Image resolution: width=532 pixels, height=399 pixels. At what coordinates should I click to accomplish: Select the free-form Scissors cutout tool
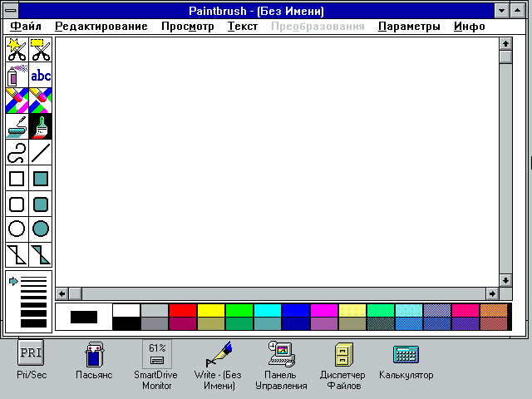(17, 50)
